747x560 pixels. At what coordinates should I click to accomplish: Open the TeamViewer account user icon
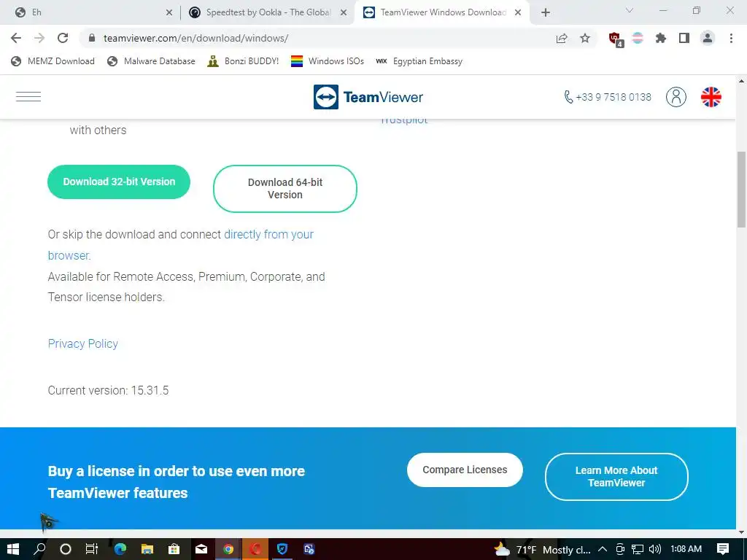click(676, 97)
